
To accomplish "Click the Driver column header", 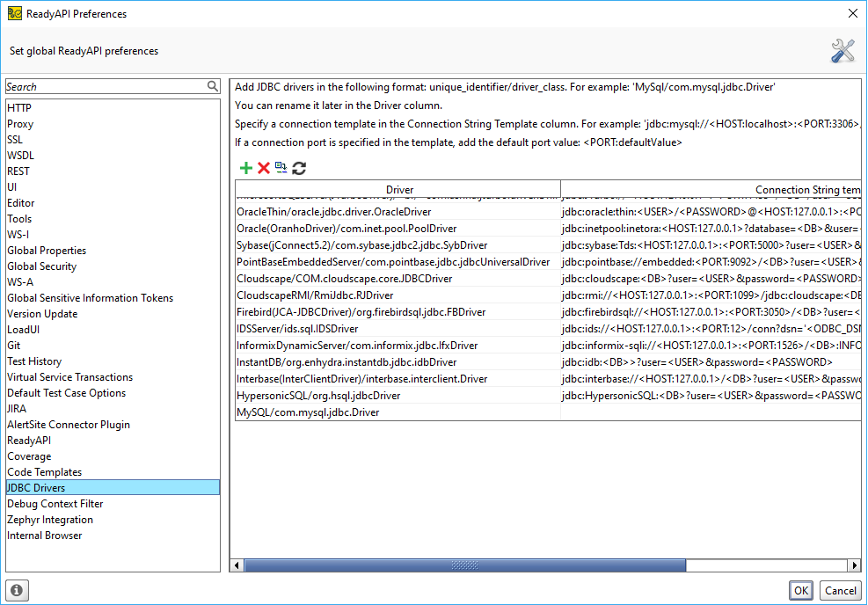I will (x=398, y=189).
